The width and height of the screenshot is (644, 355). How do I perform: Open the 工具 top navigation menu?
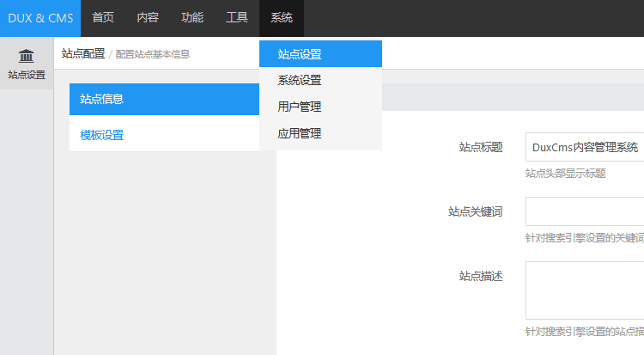tap(237, 18)
